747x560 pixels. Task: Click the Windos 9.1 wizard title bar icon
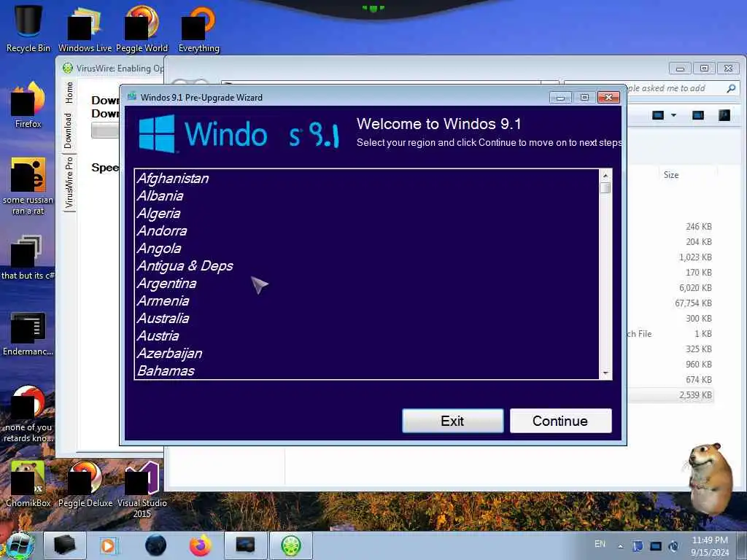pos(132,97)
